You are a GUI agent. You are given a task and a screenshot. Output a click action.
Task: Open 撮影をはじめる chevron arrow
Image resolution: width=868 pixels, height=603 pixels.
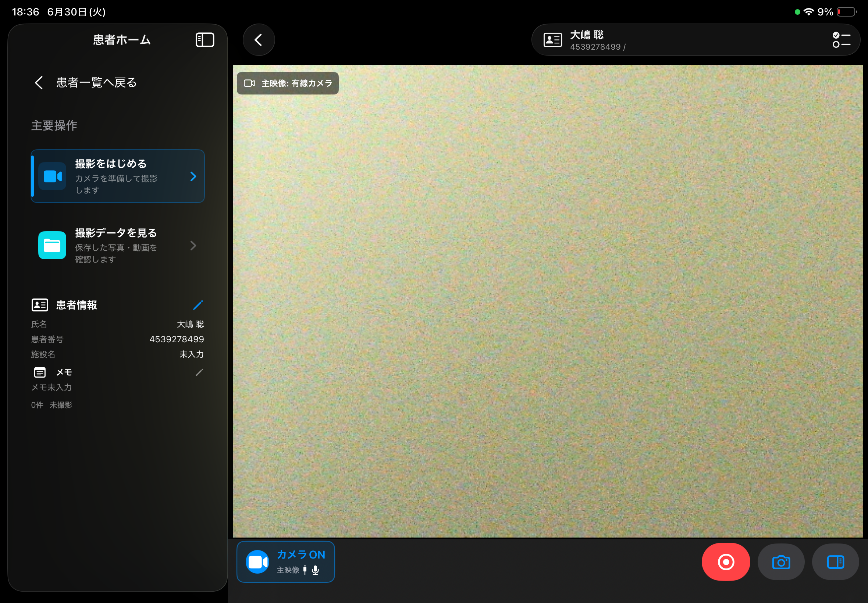[193, 176]
